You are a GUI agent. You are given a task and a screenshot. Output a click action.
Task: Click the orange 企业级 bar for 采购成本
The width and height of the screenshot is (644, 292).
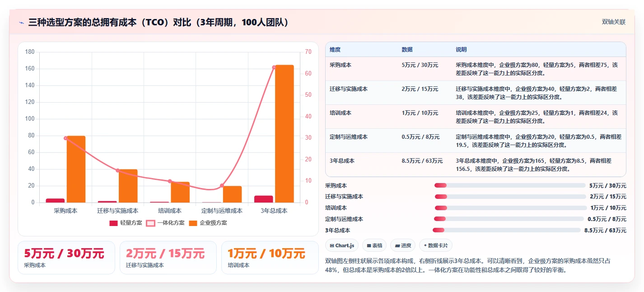click(76, 169)
